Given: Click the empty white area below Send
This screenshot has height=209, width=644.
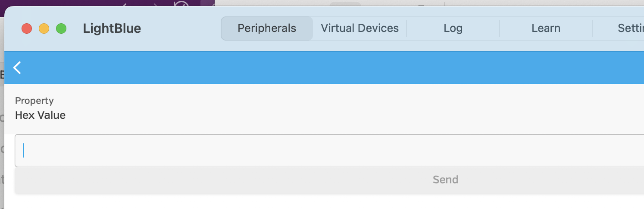Looking at the screenshot, I should point(328,201).
